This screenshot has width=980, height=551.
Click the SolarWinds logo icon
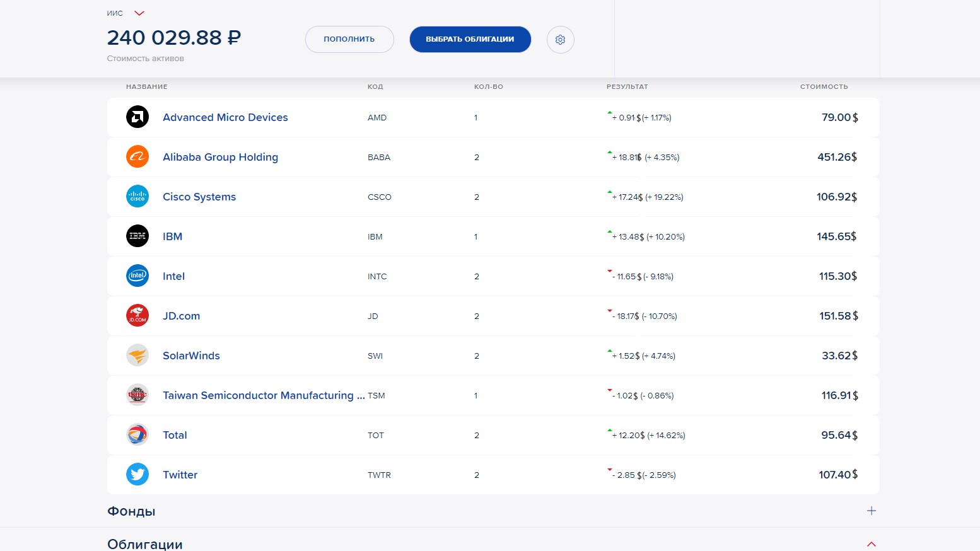click(x=137, y=355)
